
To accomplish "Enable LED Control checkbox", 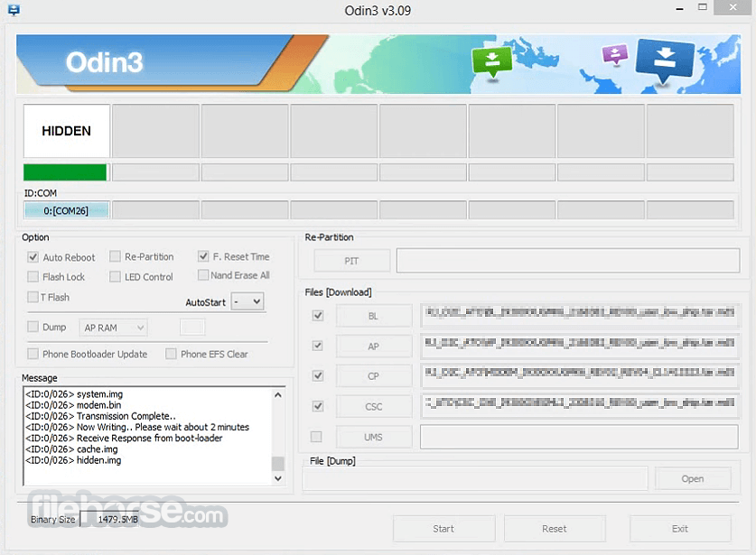I will pyautogui.click(x=115, y=276).
